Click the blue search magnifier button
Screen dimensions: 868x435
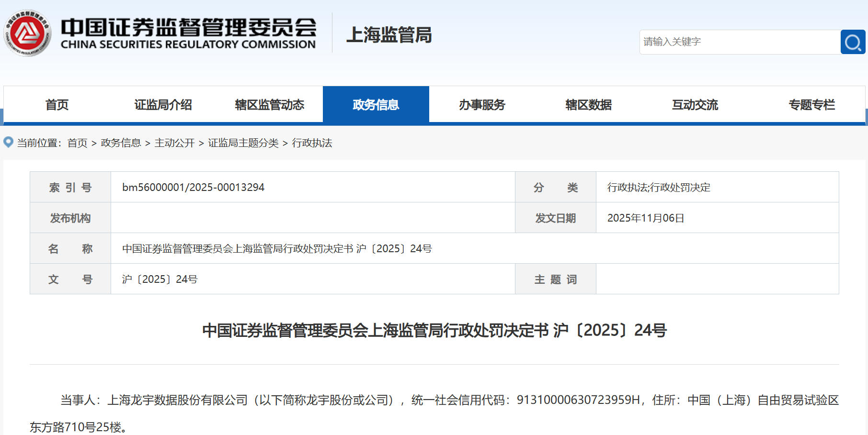point(853,42)
